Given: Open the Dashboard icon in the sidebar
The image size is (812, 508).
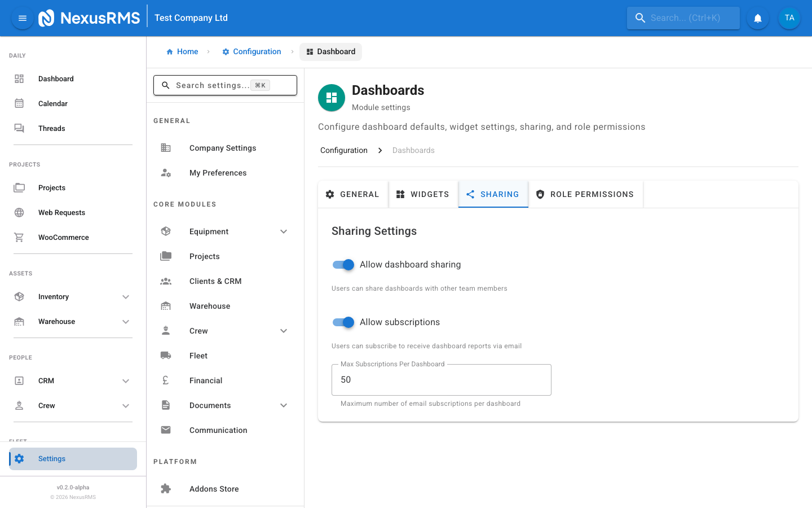Looking at the screenshot, I should tap(19, 78).
